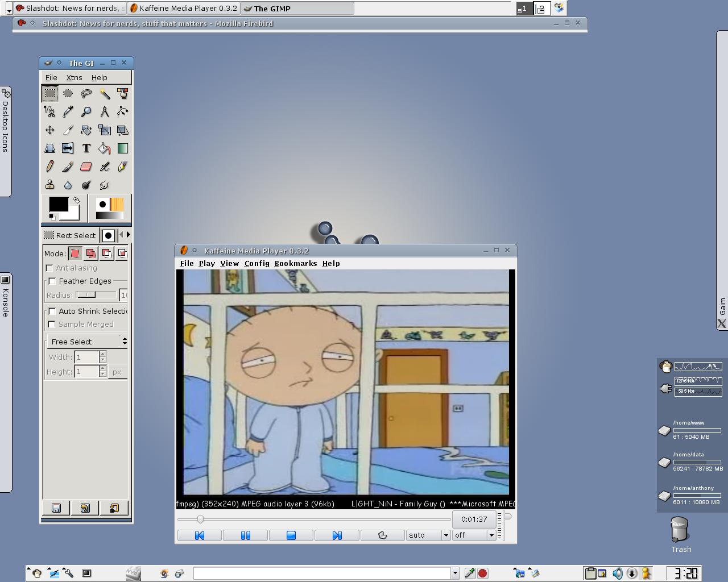Screen dimensions: 728x582
Task: Expand the bottom panel command history dropdown
Action: tap(455, 573)
